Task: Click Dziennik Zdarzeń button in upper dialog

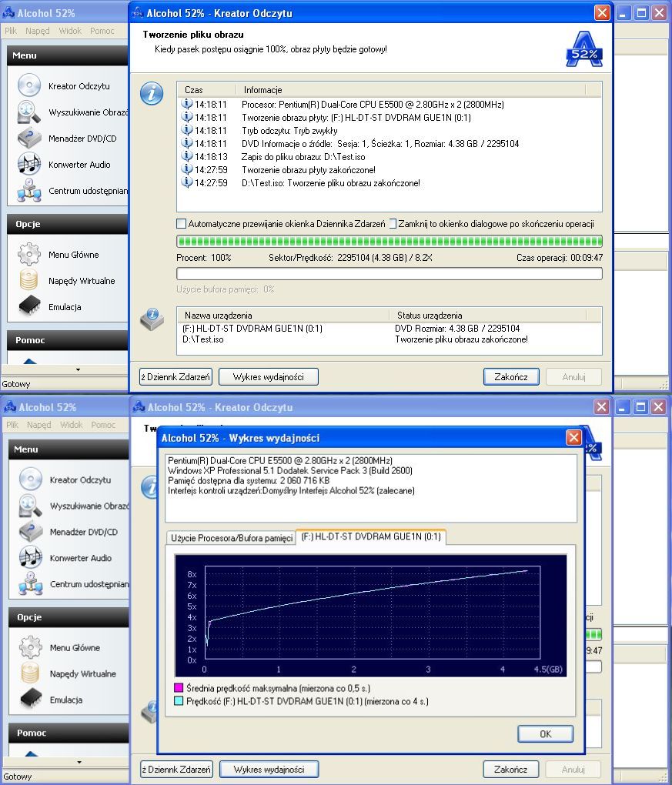Action: click(176, 377)
